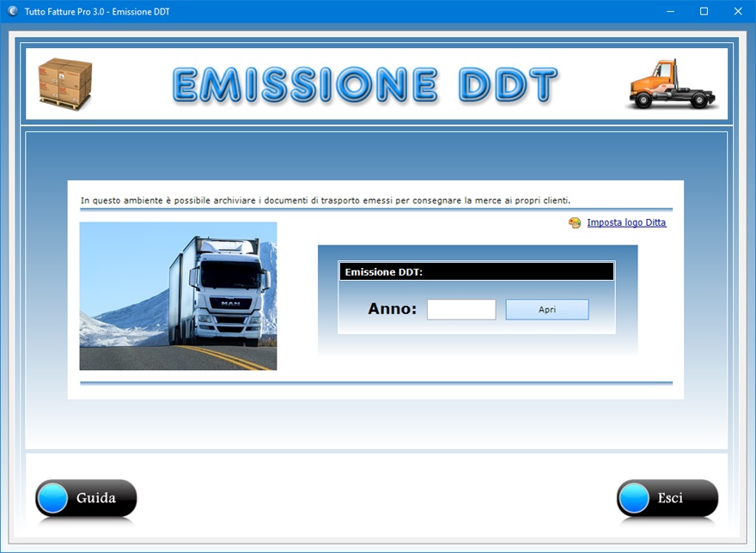The width and height of the screenshot is (756, 553).
Task: Click the orange truck icon in header
Action: 673,85
